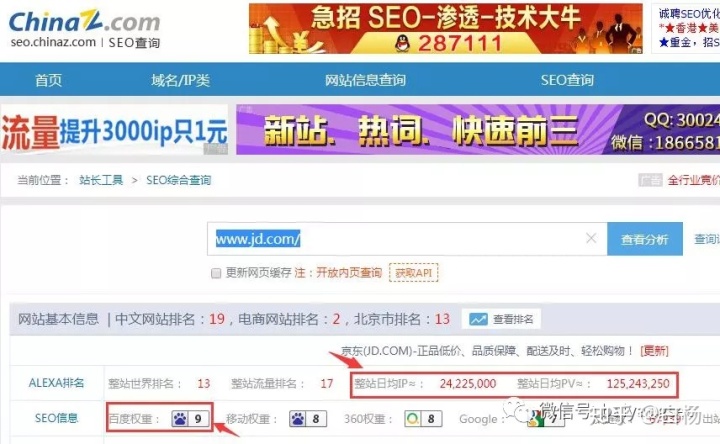This screenshot has height=444, width=720.
Task: Click the 更新 link after the site title
Action: coord(654,351)
